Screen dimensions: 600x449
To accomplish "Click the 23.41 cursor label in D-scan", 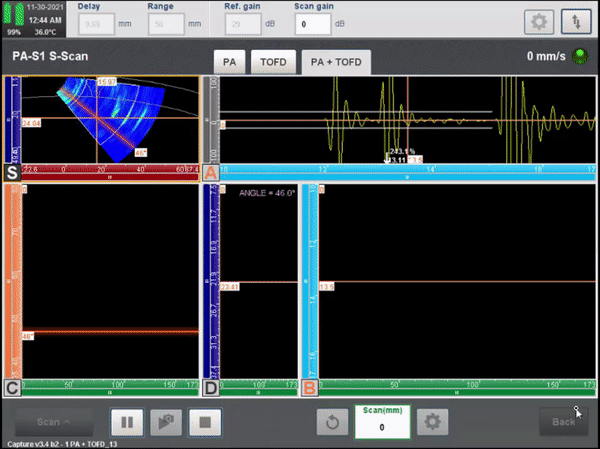I will pos(230,287).
